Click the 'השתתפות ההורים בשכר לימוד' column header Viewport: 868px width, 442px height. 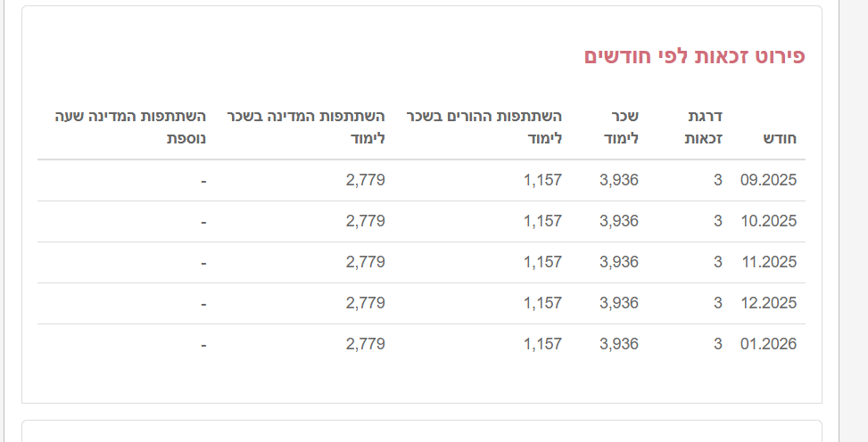(484, 127)
